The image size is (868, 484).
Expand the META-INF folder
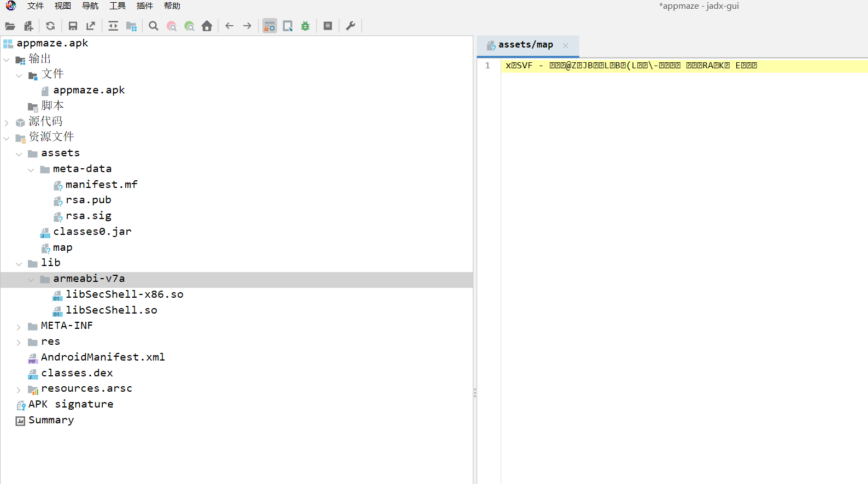19,327
